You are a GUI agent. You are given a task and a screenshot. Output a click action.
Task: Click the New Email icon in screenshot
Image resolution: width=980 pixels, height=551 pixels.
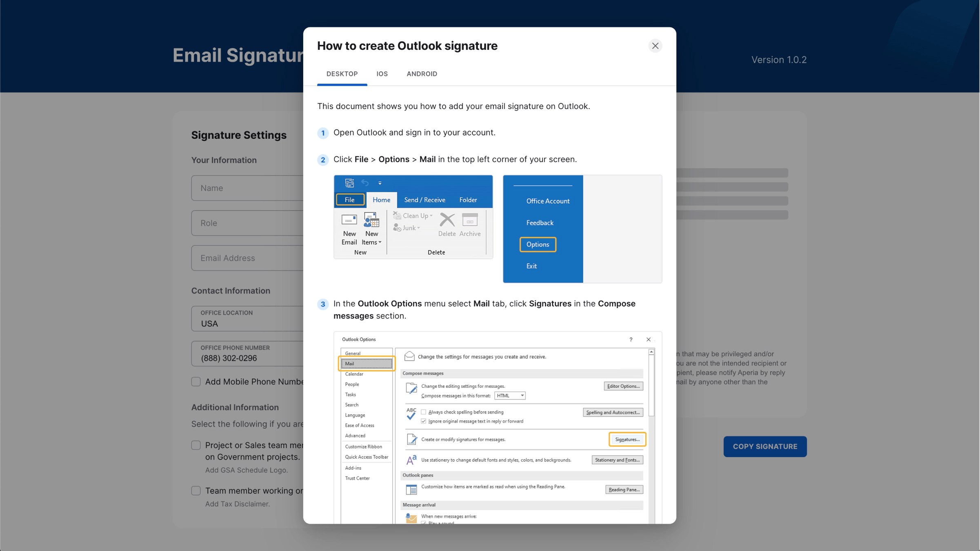pyautogui.click(x=349, y=220)
